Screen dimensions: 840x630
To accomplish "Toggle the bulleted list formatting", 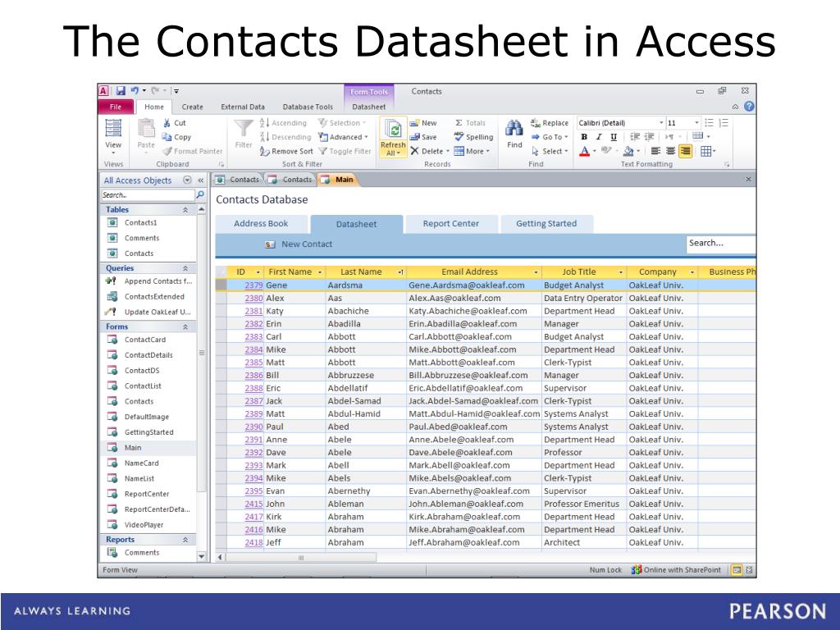I will [x=709, y=123].
